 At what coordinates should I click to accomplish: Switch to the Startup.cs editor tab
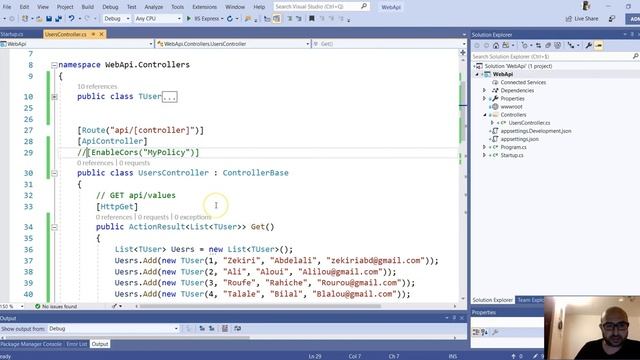(x=11, y=34)
